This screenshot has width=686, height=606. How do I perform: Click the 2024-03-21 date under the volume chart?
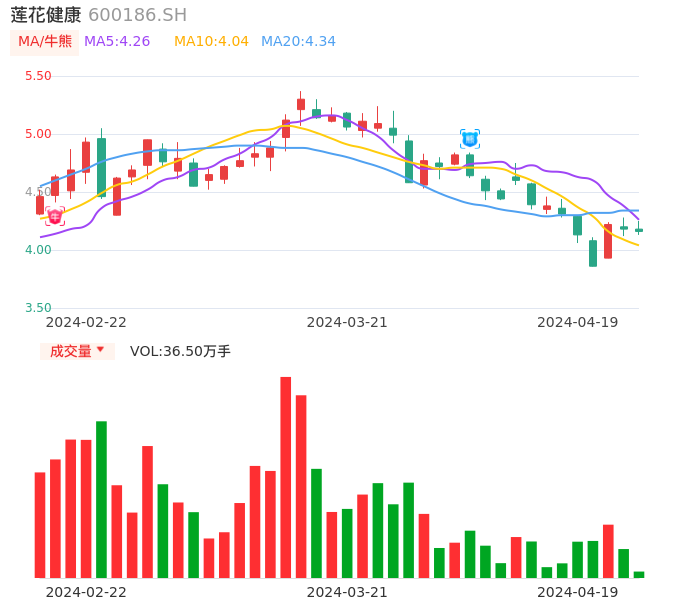click(x=347, y=592)
